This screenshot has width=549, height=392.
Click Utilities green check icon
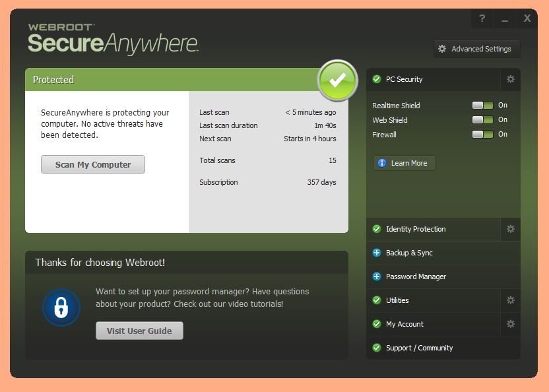click(377, 300)
